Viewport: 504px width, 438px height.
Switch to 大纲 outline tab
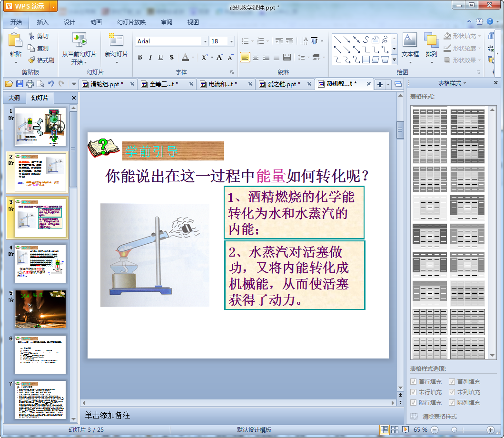(14, 98)
